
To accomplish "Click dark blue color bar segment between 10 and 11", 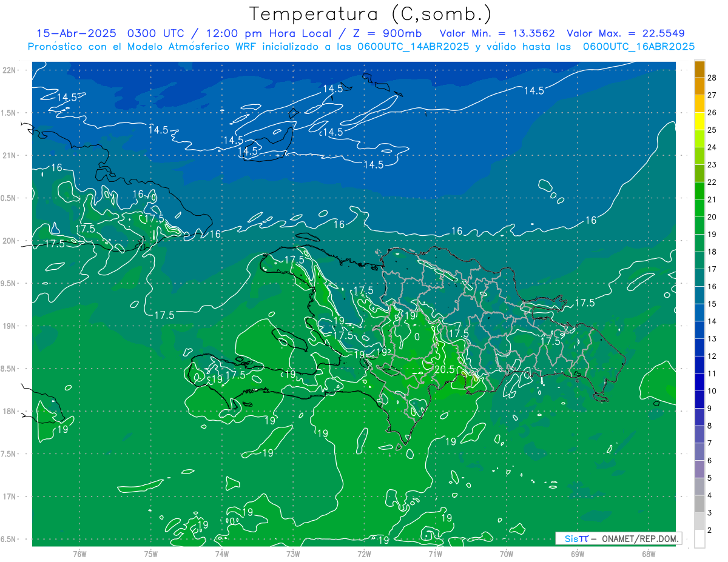I will tap(699, 382).
